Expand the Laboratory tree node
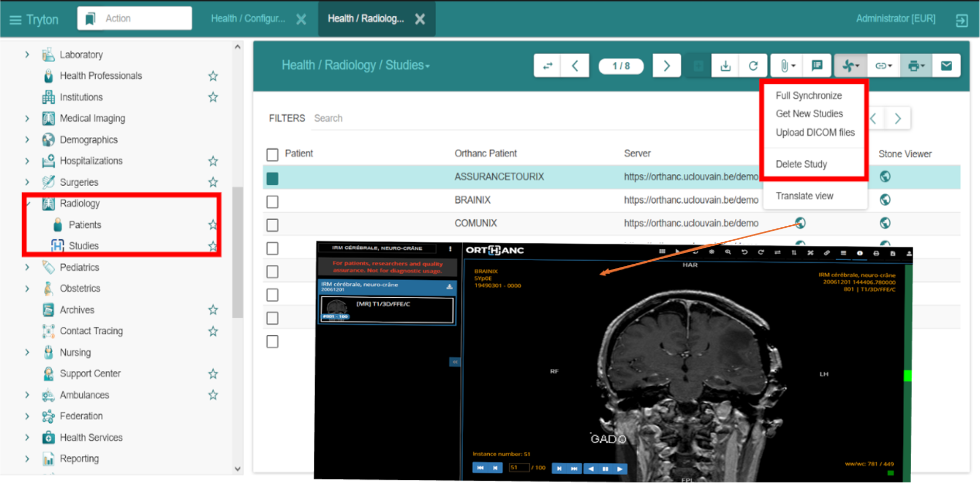Screen dimensions: 980x486 point(27,55)
